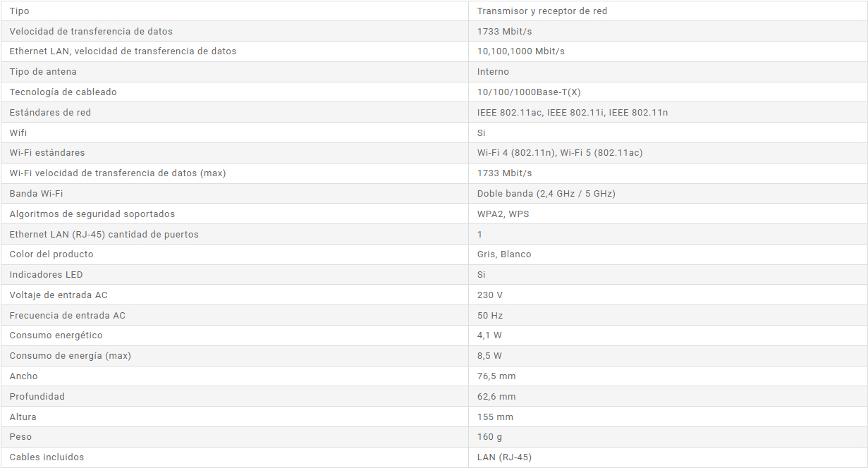
Task: Select the 1733 Mbit/s data transfer speed value
Action: point(505,31)
